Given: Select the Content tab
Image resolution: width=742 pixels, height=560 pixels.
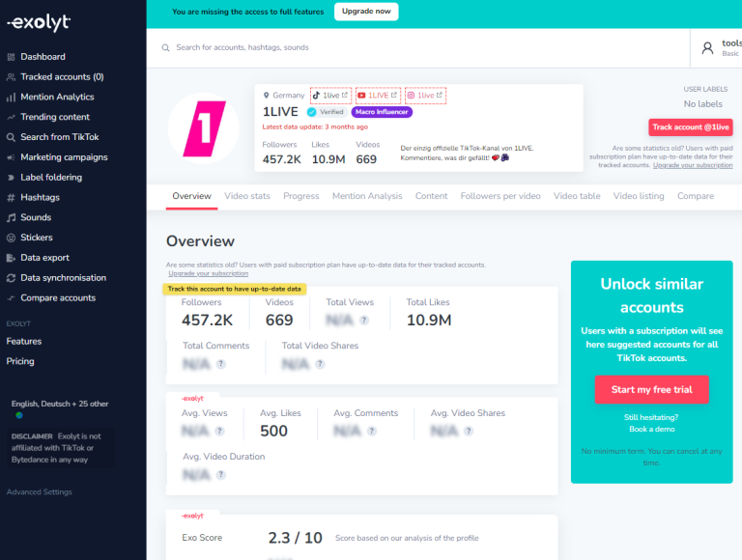Looking at the screenshot, I should [431, 196].
